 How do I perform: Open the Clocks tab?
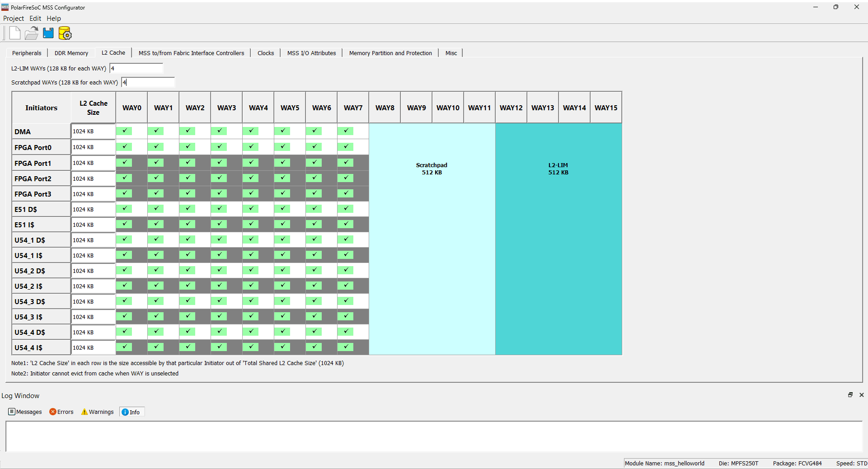click(x=266, y=53)
